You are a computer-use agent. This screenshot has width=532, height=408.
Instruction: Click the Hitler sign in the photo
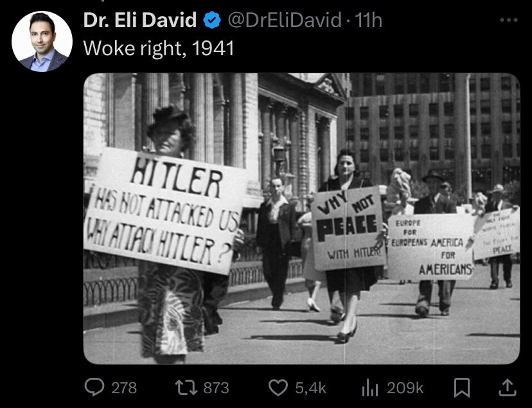click(x=164, y=210)
